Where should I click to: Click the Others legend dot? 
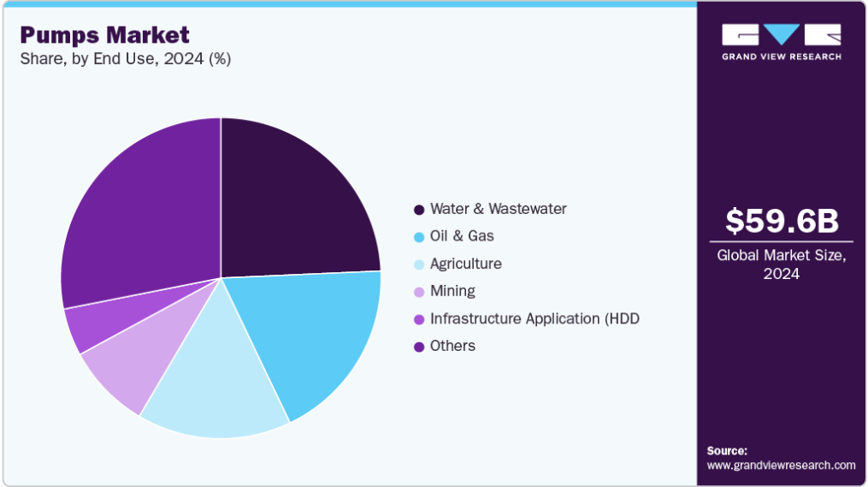tap(419, 347)
